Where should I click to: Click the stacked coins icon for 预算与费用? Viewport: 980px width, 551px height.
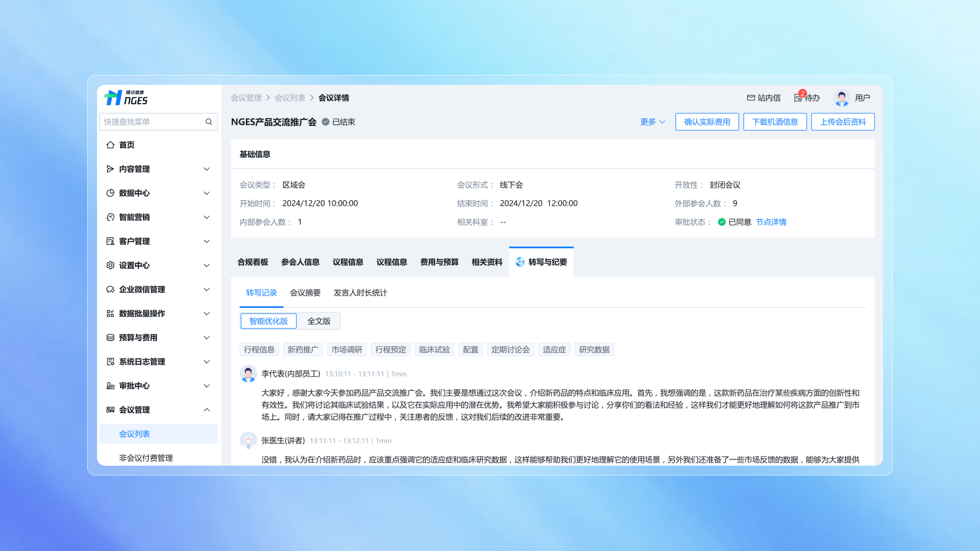coord(110,337)
